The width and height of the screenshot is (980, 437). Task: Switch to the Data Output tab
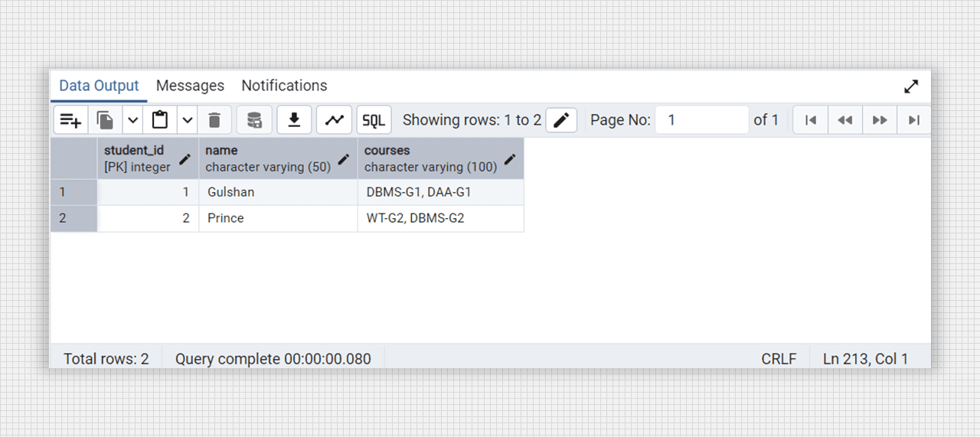tap(99, 86)
